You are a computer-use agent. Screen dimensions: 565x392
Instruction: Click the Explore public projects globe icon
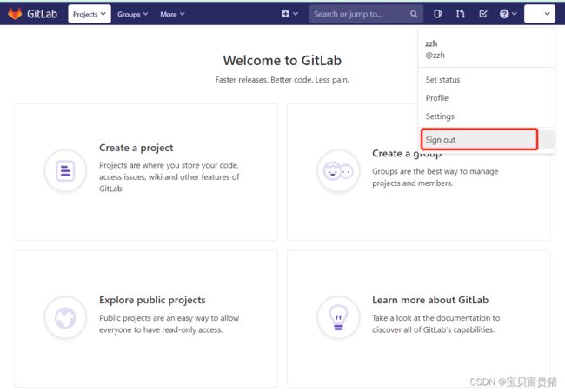[x=65, y=317]
